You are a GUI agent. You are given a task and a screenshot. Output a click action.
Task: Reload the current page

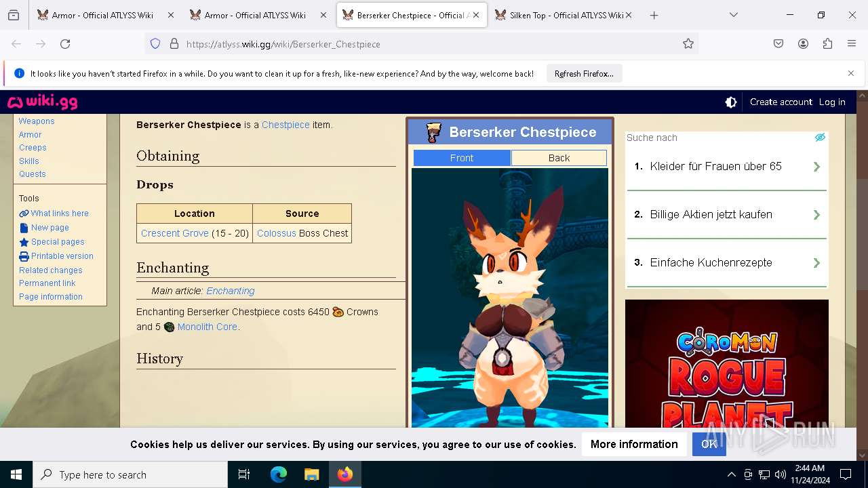[x=65, y=43]
